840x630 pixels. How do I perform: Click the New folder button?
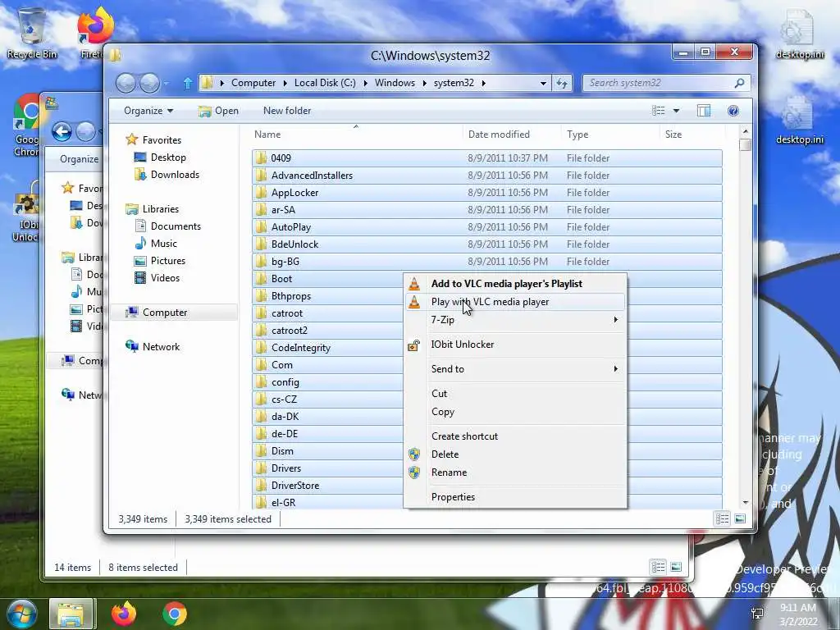point(286,111)
